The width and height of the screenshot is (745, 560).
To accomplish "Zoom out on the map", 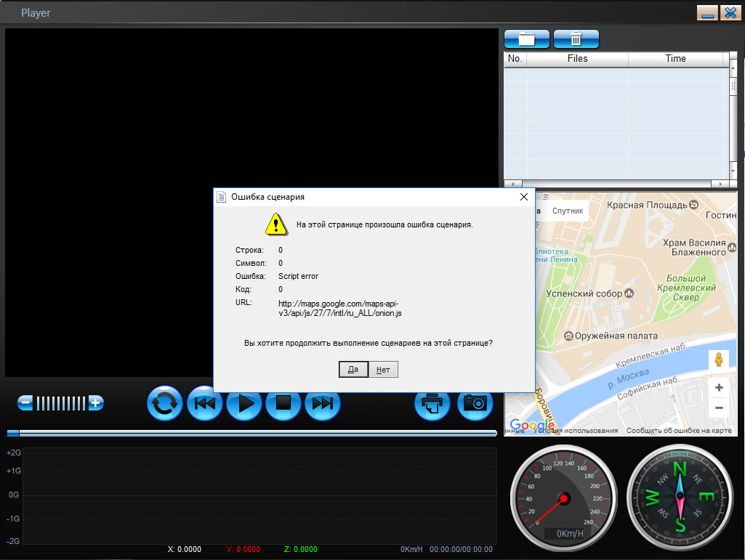I will [x=719, y=407].
